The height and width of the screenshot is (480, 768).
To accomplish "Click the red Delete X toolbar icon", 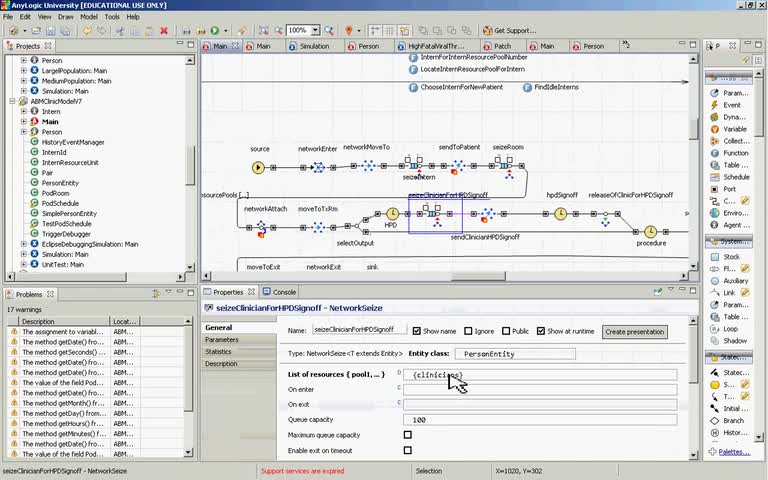I will tap(164, 30).
